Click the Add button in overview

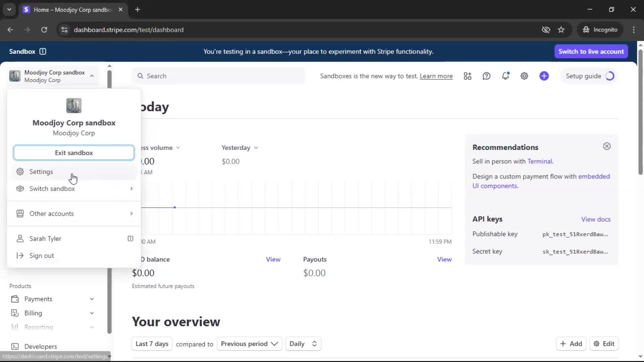(x=571, y=344)
